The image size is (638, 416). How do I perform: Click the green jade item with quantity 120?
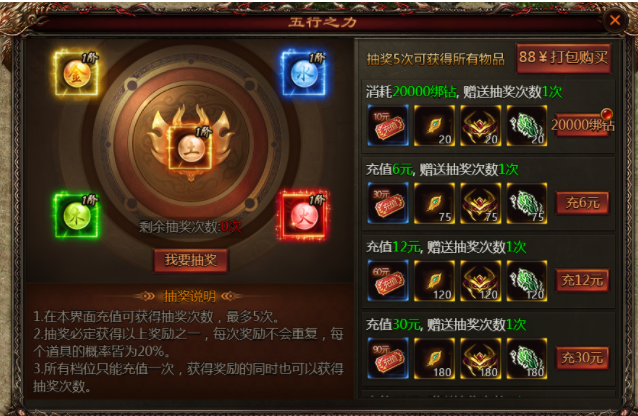[527, 281]
